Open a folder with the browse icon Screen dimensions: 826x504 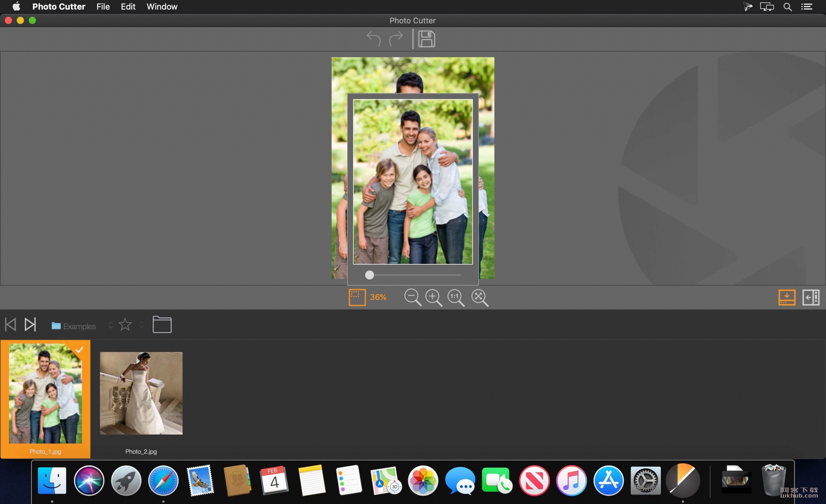pyautogui.click(x=162, y=324)
